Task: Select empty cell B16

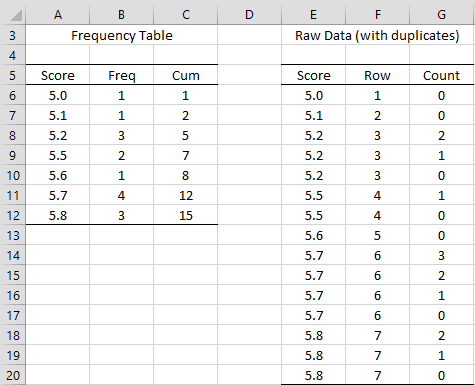Action: [121, 295]
